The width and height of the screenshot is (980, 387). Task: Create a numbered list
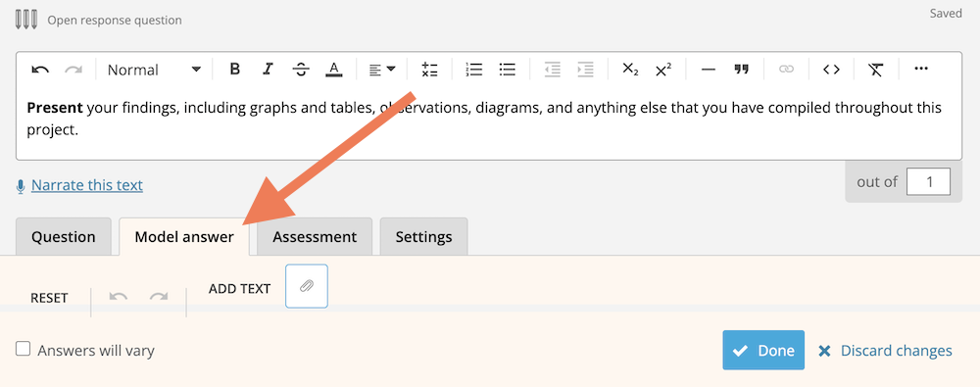coord(474,70)
